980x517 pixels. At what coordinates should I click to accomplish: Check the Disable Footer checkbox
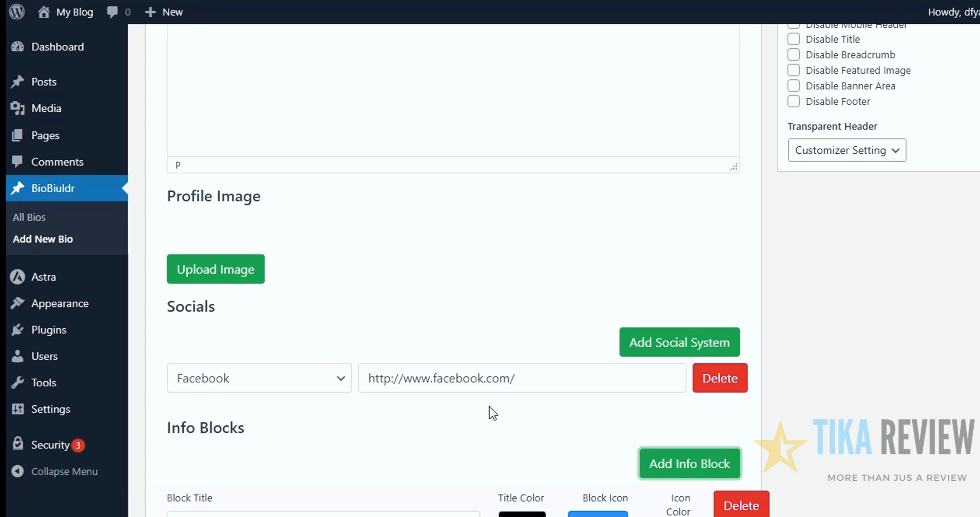tap(793, 101)
